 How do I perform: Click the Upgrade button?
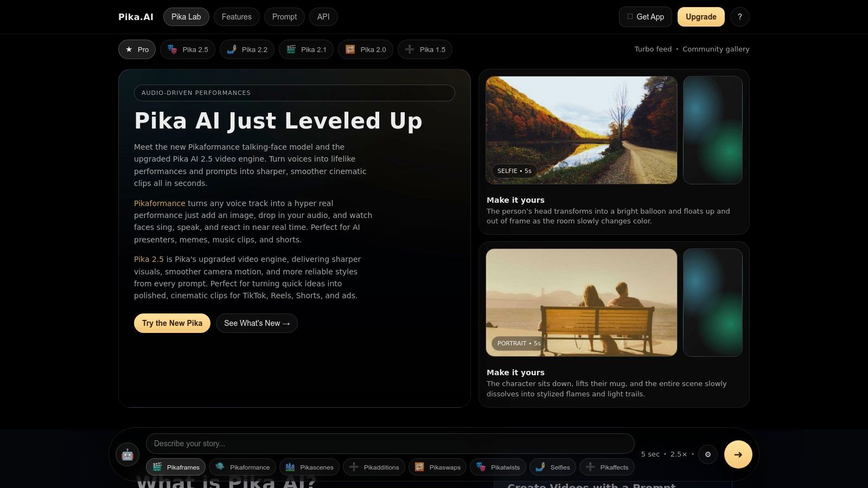(x=701, y=17)
